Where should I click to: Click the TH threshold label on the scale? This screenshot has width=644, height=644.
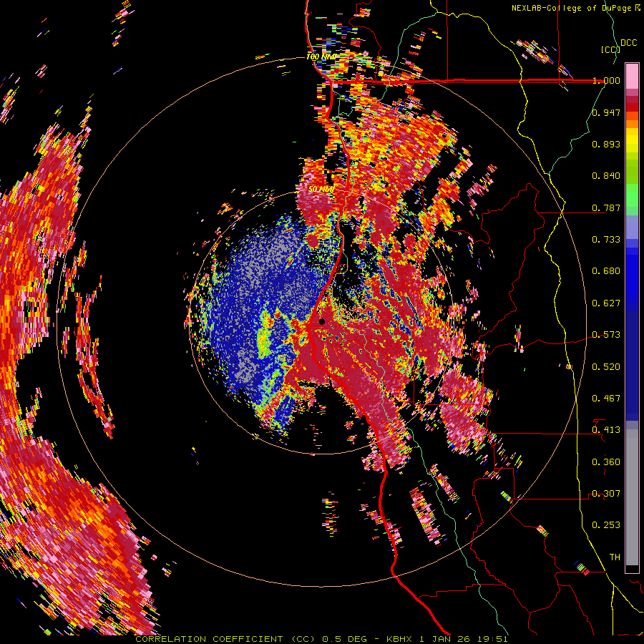pos(615,557)
